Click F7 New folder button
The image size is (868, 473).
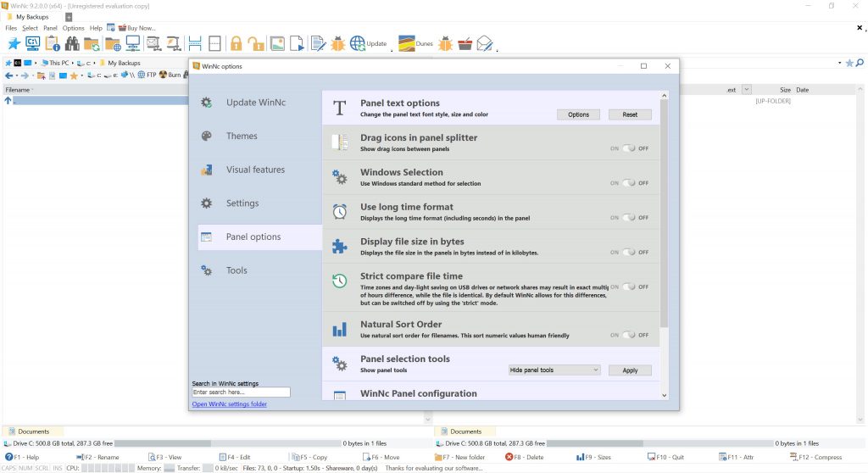tap(460, 458)
